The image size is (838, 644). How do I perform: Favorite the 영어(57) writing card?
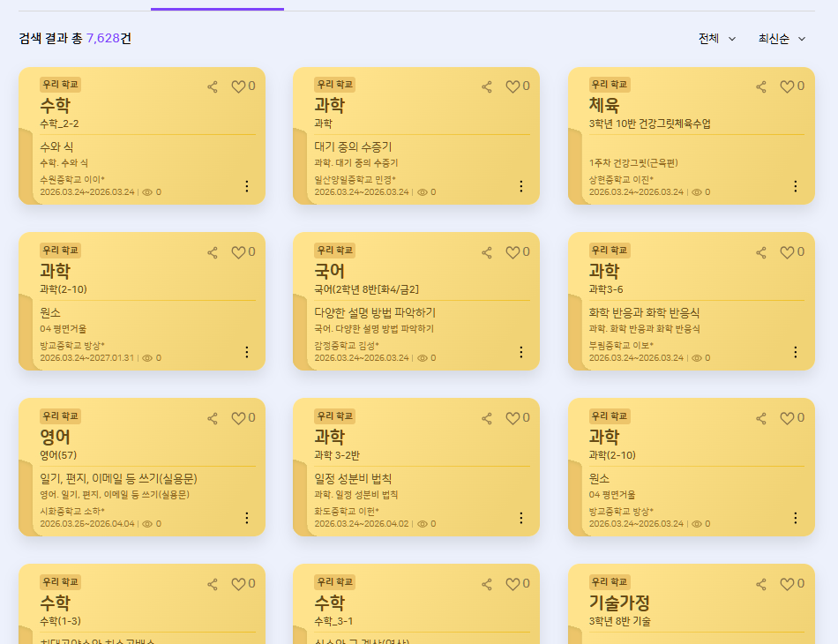pyautogui.click(x=238, y=418)
